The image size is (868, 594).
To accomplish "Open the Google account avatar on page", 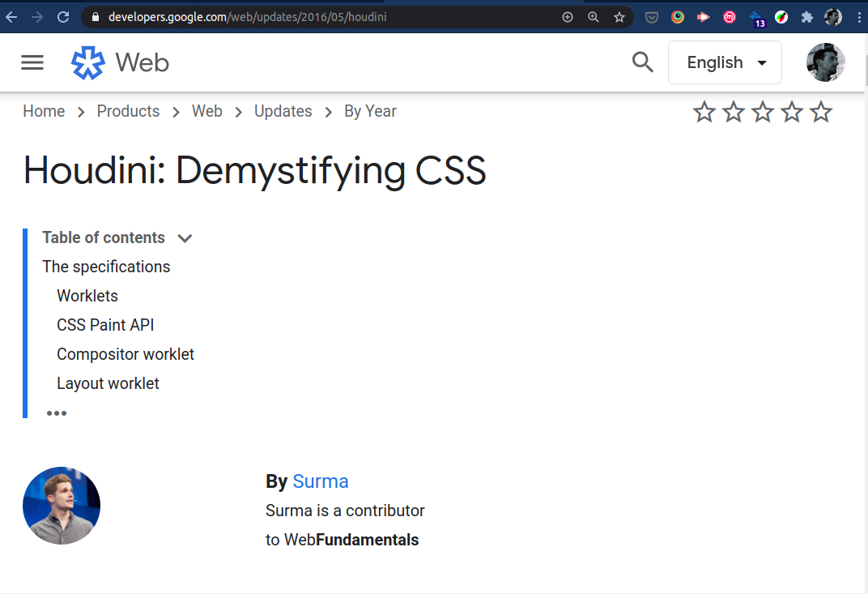I will coord(825,62).
